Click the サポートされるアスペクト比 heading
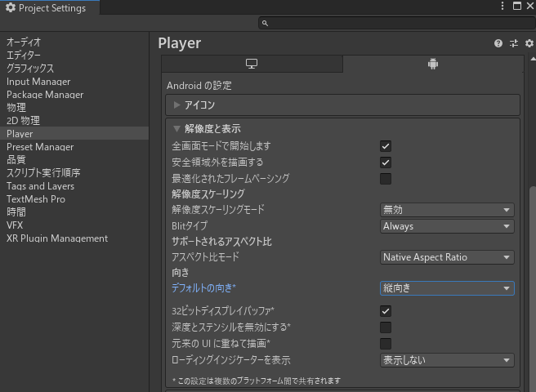The width and height of the screenshot is (536, 392). (221, 242)
